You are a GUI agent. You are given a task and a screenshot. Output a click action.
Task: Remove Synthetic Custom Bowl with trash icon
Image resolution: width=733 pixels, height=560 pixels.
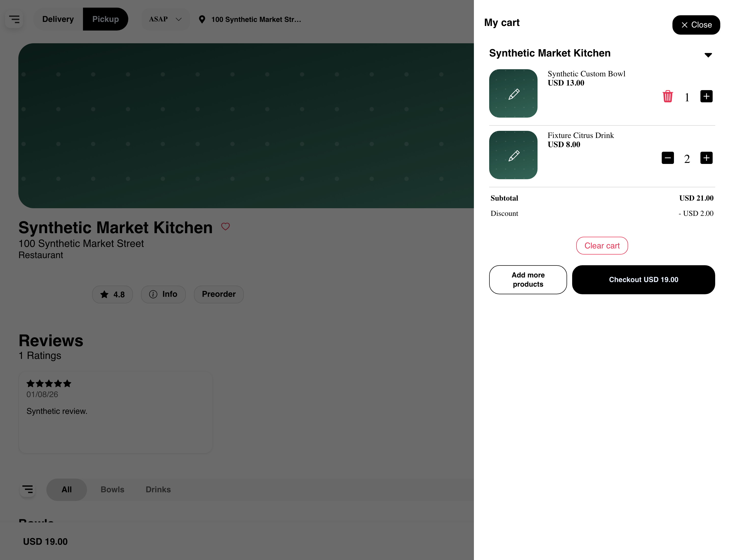point(667,96)
